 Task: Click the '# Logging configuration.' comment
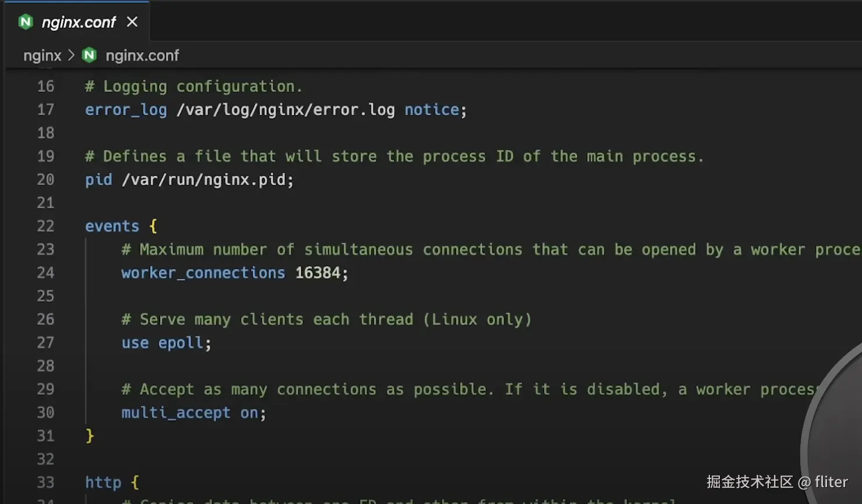[x=194, y=87]
